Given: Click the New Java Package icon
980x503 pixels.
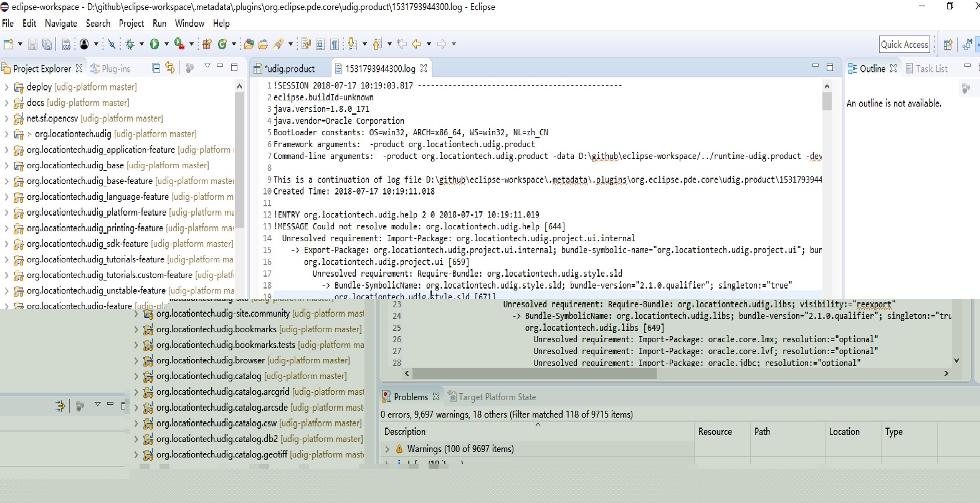Looking at the screenshot, I should [x=207, y=44].
